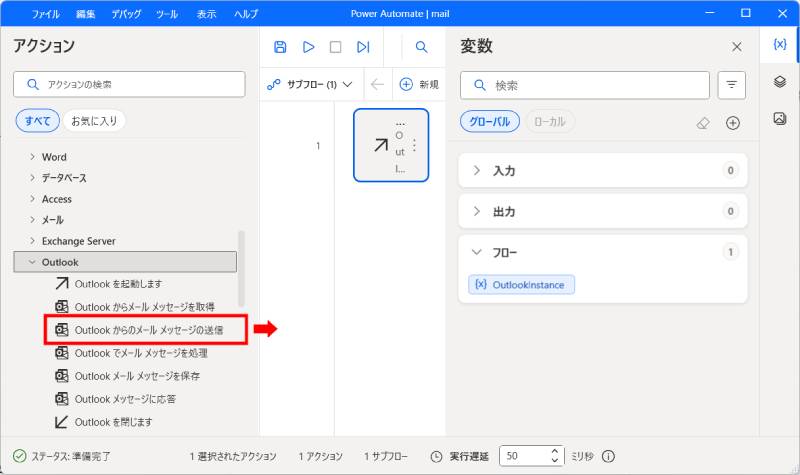Click Outlook メール メッセージを保存 action
The height and width of the screenshot is (475, 800).
tap(127, 376)
